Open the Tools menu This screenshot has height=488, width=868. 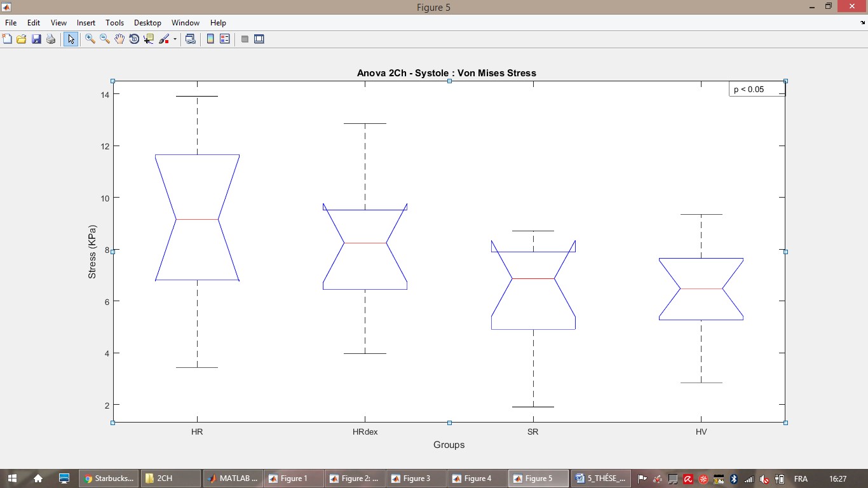(x=114, y=23)
